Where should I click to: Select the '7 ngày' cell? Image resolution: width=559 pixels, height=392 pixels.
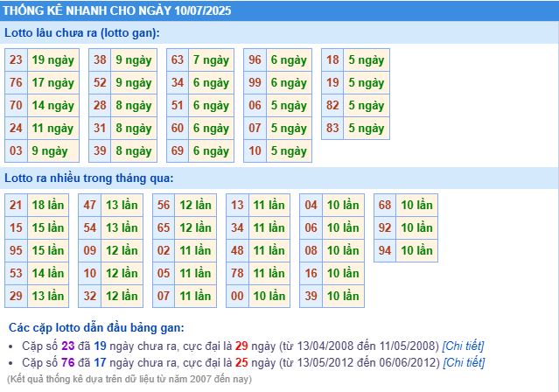pos(211,59)
